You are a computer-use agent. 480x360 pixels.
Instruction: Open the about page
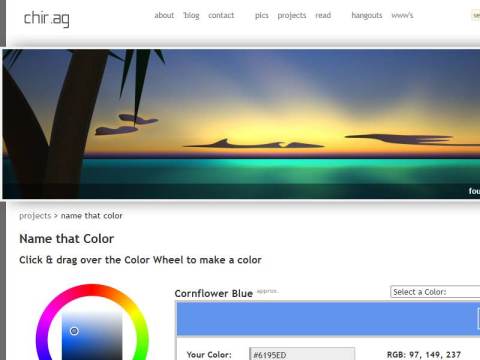pos(164,15)
